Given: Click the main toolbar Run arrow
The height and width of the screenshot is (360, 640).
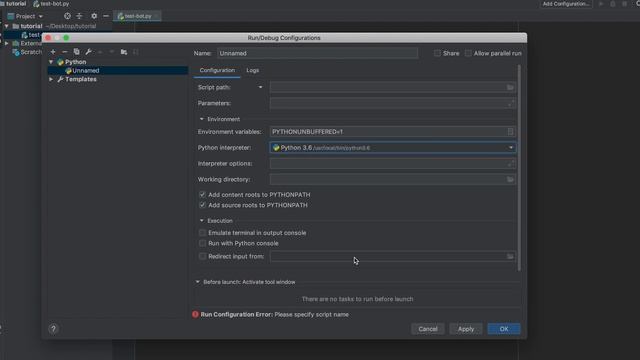Looking at the screenshot, I should click(601, 4).
